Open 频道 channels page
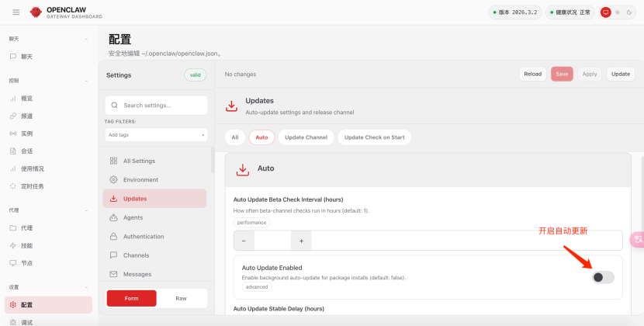 click(x=48, y=116)
